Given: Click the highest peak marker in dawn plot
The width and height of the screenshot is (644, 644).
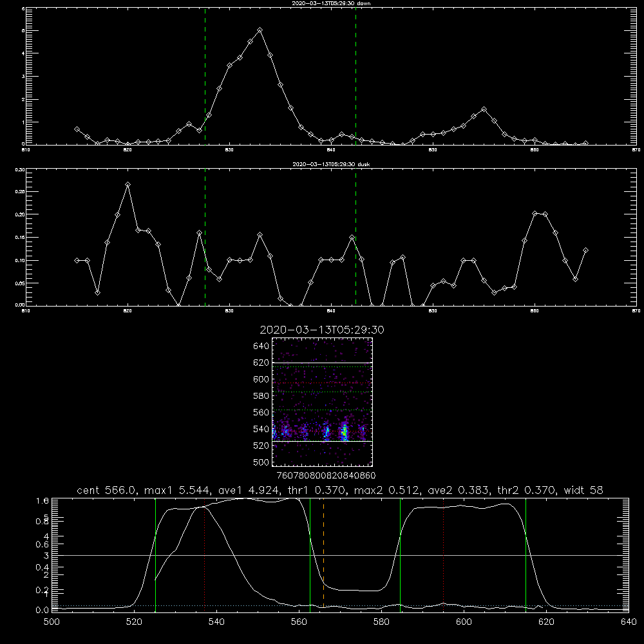Looking at the screenshot, I should 260,30.
